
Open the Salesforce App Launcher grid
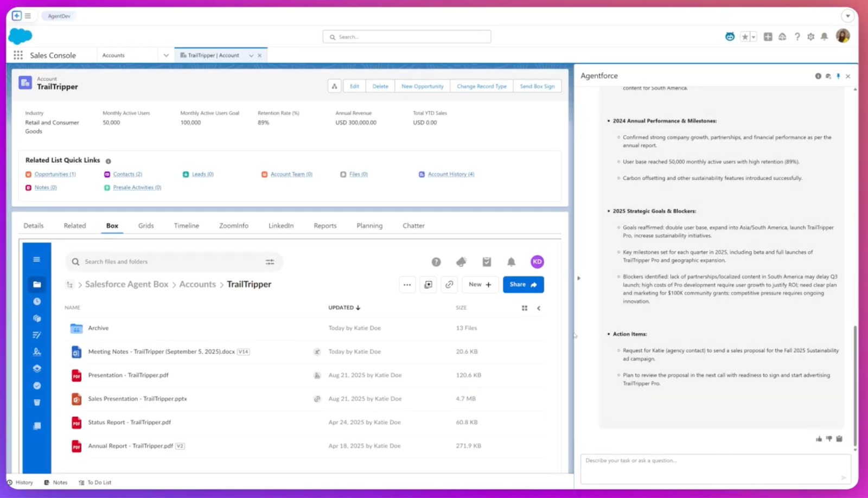pos(18,55)
